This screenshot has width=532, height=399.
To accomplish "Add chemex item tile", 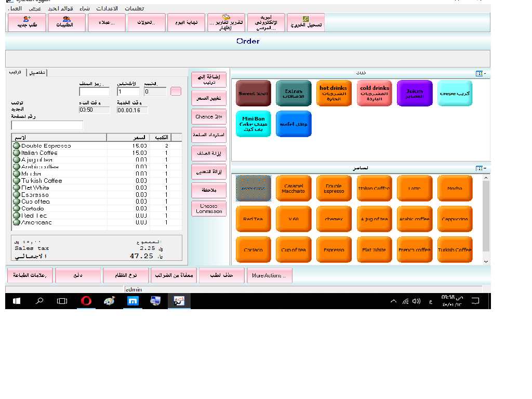I will pos(334,219).
